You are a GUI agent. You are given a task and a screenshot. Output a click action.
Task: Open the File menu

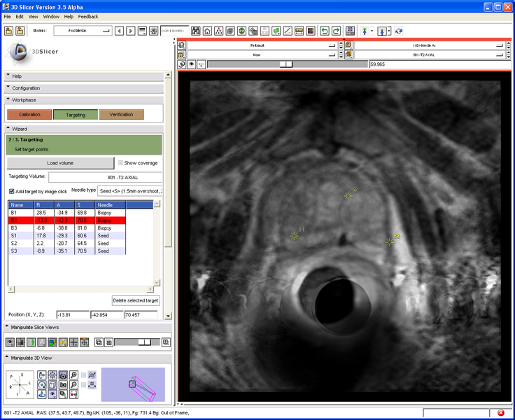click(7, 16)
